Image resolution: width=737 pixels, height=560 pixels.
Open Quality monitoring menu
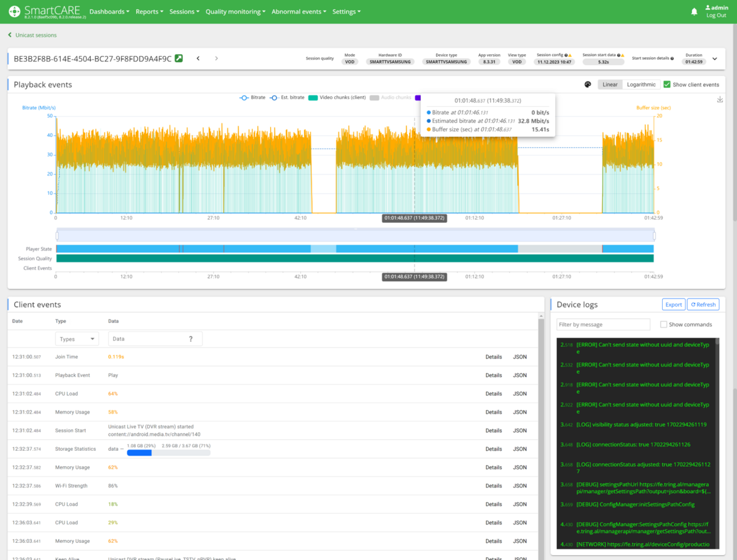point(235,12)
